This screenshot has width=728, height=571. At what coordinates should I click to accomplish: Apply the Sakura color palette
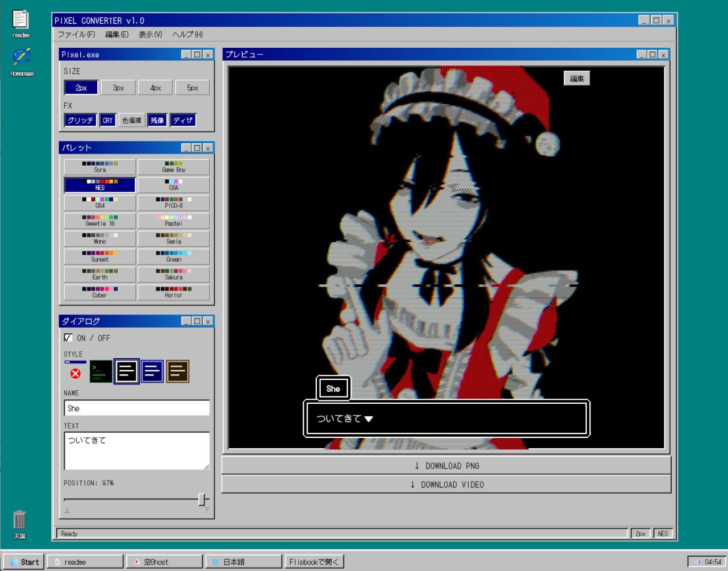pos(173,275)
